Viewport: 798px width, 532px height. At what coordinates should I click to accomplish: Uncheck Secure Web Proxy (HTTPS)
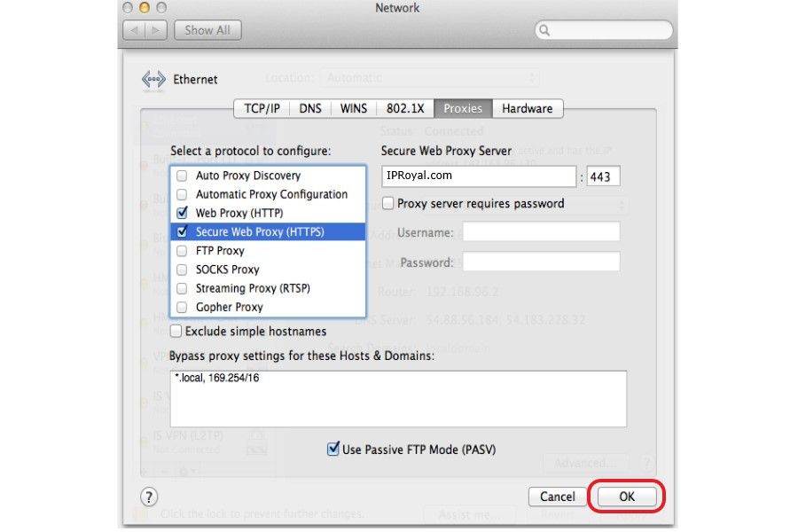pos(182,231)
